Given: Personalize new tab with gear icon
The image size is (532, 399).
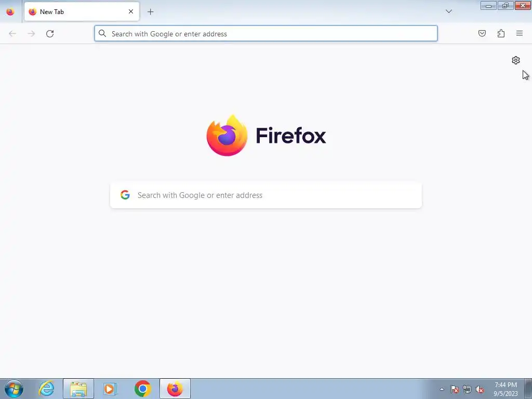Looking at the screenshot, I should point(516,60).
